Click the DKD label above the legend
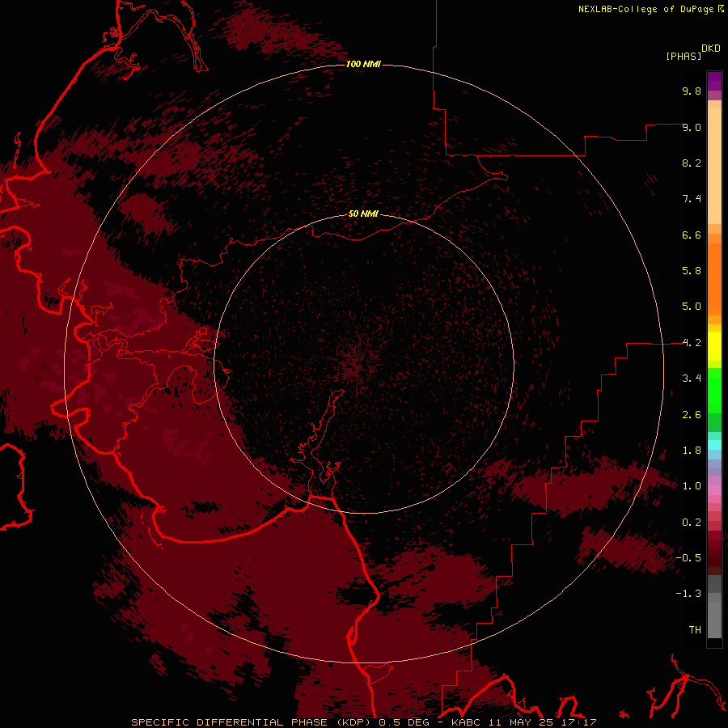The height and width of the screenshot is (728, 728). pyautogui.click(x=711, y=49)
